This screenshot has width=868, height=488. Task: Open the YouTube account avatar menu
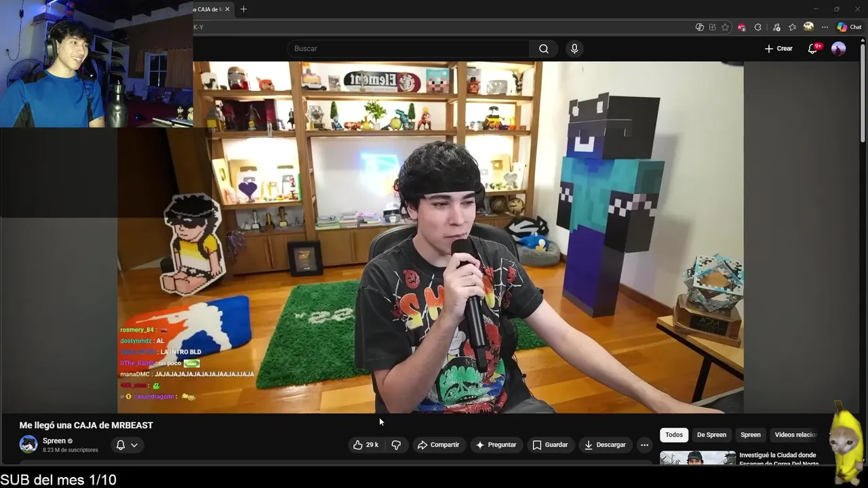839,49
